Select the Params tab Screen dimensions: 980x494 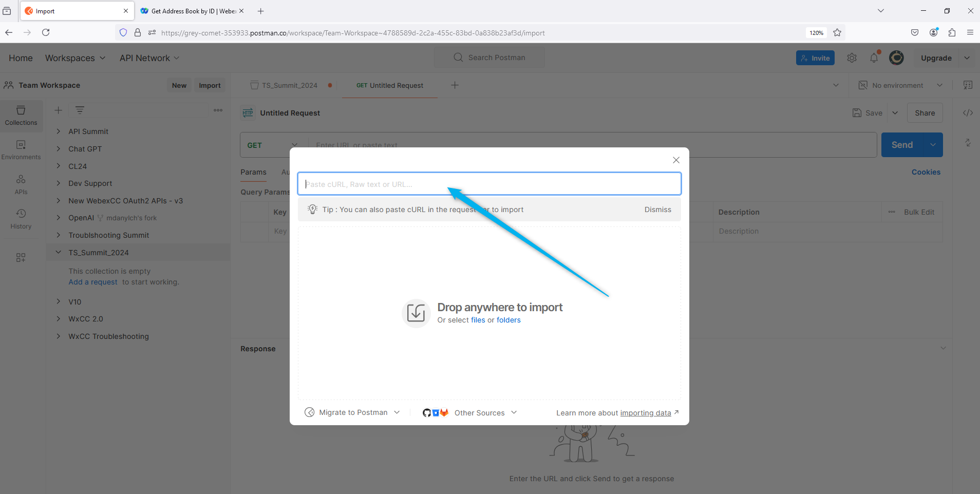click(253, 172)
